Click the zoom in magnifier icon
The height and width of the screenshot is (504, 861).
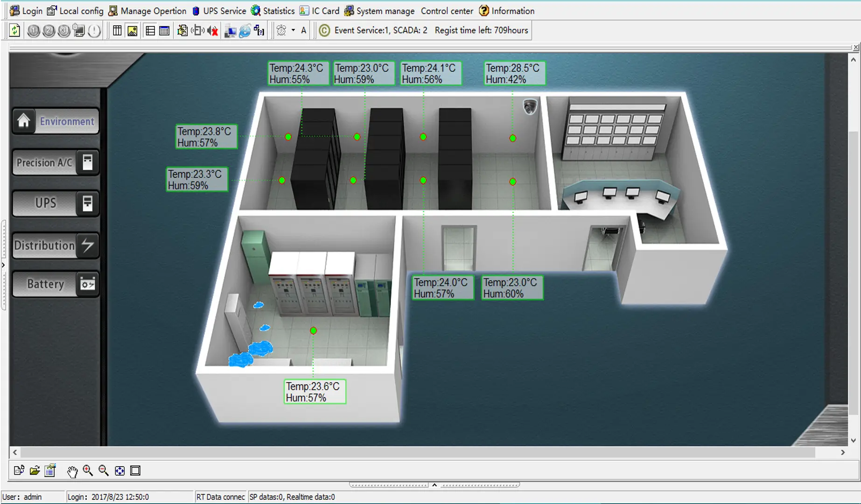pyautogui.click(x=88, y=470)
